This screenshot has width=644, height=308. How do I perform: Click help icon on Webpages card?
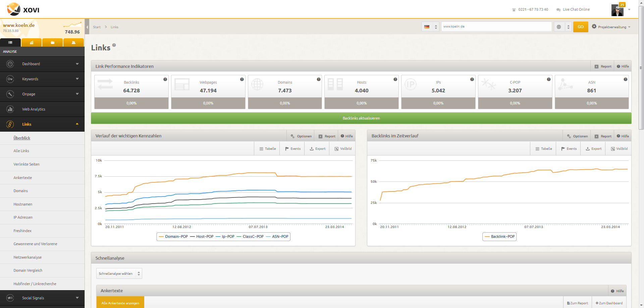(242, 79)
